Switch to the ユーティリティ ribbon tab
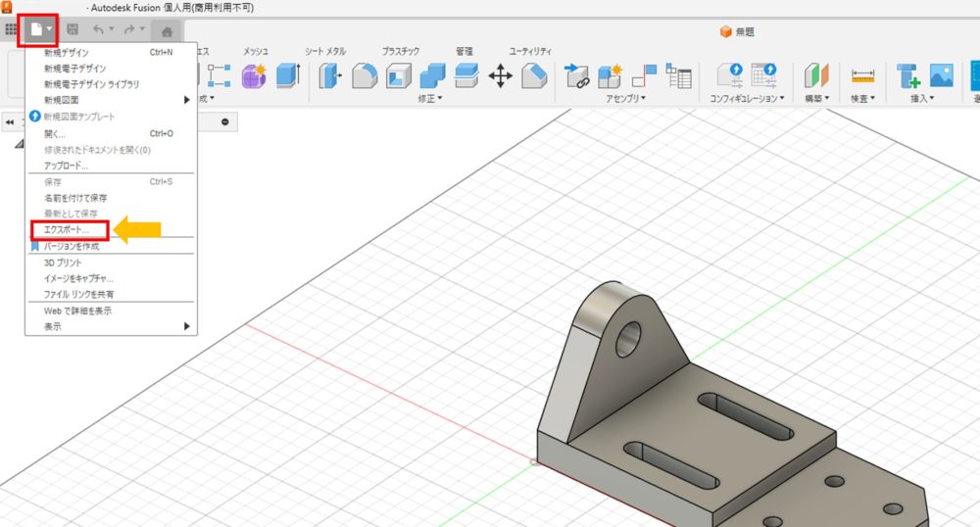Screen dimensions: 980x527 530,51
